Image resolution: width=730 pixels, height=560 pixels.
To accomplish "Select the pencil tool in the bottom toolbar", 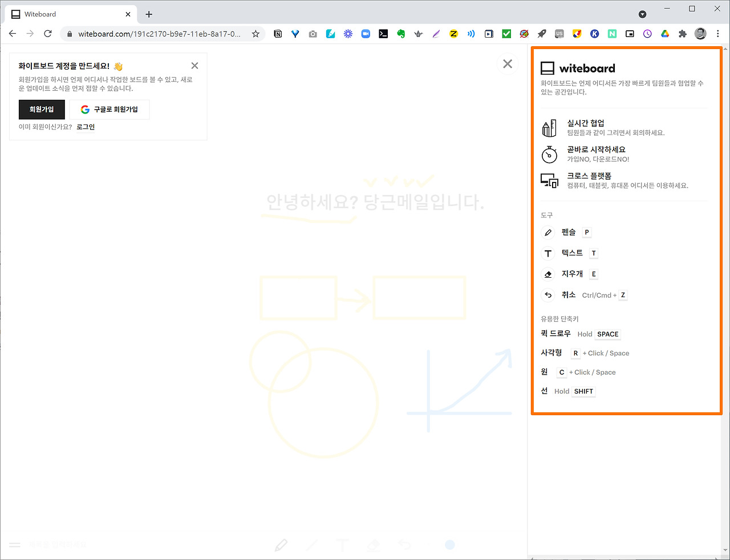I will [x=281, y=545].
